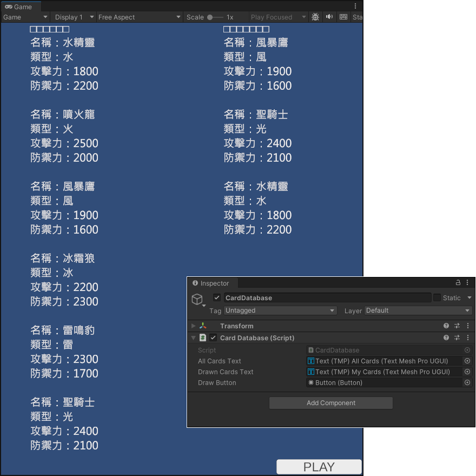Open the object picker for All Cards Text

tap(466, 360)
